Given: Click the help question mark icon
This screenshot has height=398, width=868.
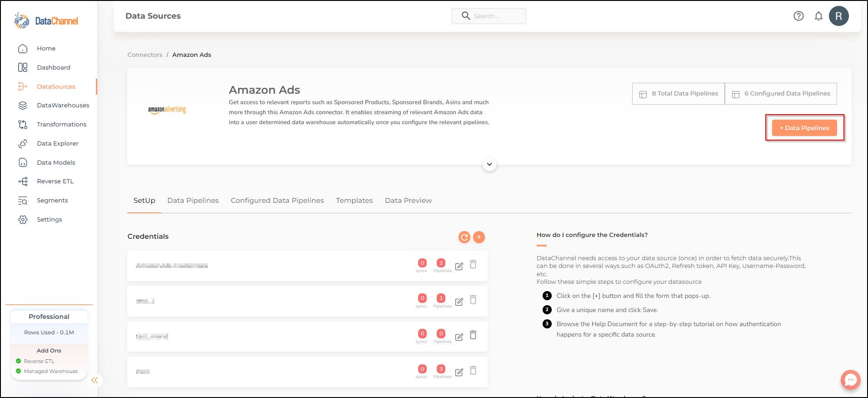Looking at the screenshot, I should [x=798, y=16].
